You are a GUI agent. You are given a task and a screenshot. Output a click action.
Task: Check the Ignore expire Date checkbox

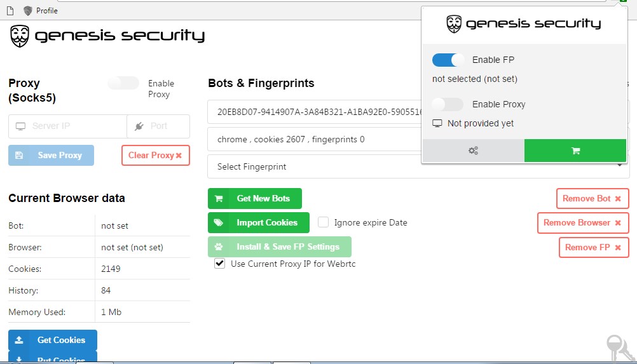324,222
